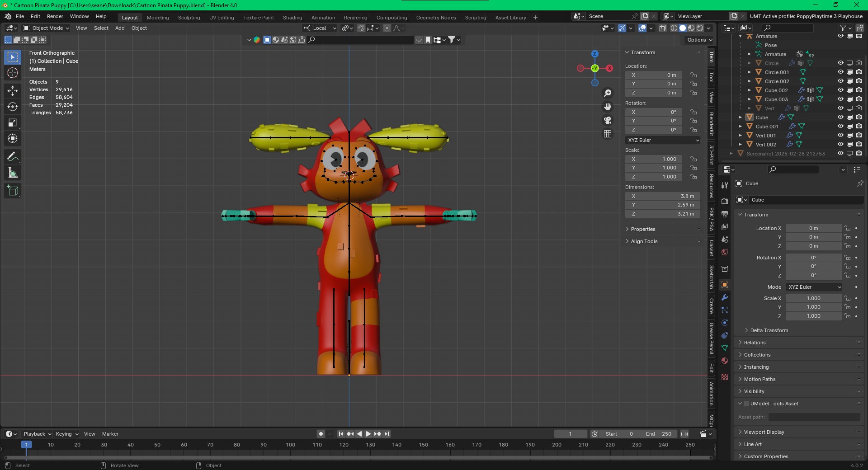The width and height of the screenshot is (868, 470).
Task: Choose the Annotate pencil tool
Action: 13,157
